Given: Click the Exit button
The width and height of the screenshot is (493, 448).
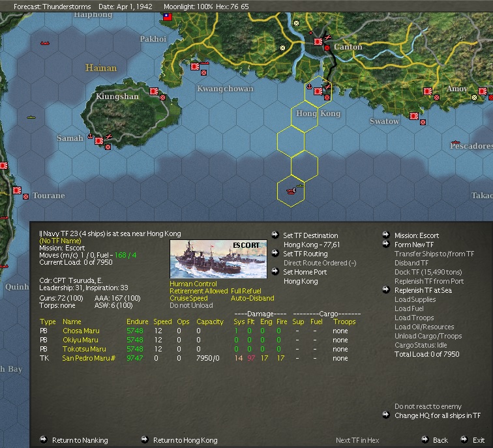Looking at the screenshot, I should pos(479,440).
